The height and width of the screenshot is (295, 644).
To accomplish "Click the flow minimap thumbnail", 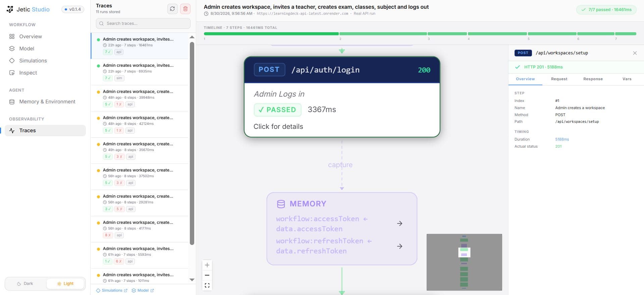I will tap(464, 262).
